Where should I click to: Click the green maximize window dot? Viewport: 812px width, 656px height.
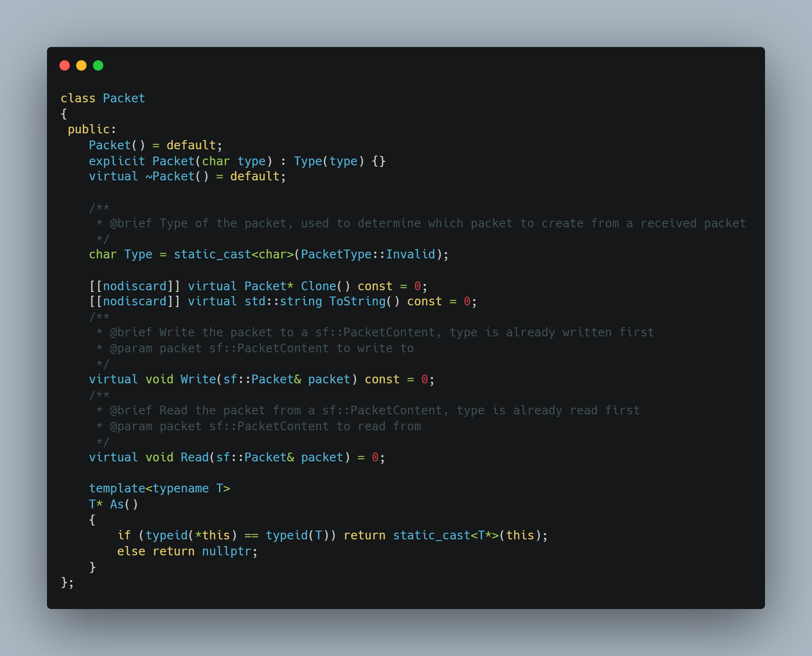(x=98, y=65)
